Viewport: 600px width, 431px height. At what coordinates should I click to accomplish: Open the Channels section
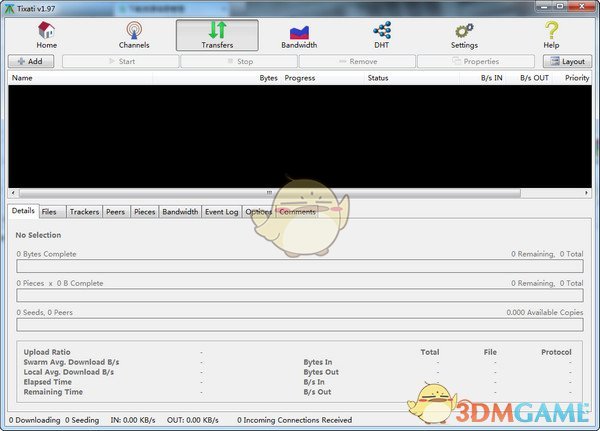(134, 35)
